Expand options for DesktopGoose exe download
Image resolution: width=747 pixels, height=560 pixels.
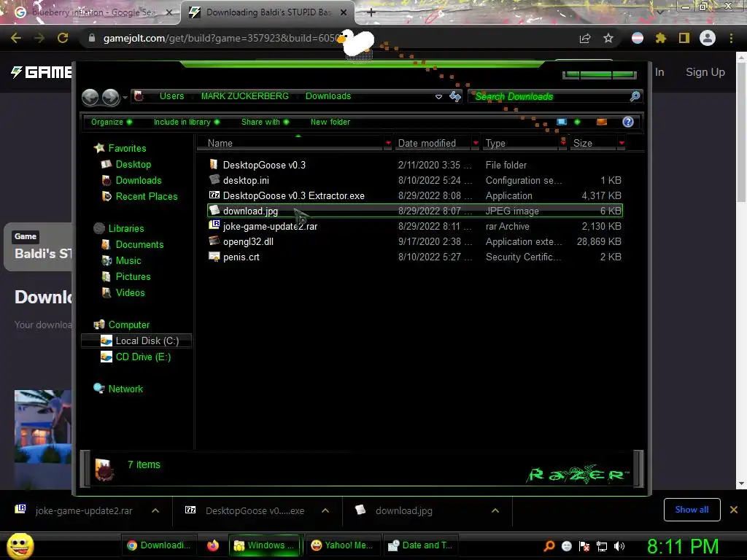click(325, 510)
